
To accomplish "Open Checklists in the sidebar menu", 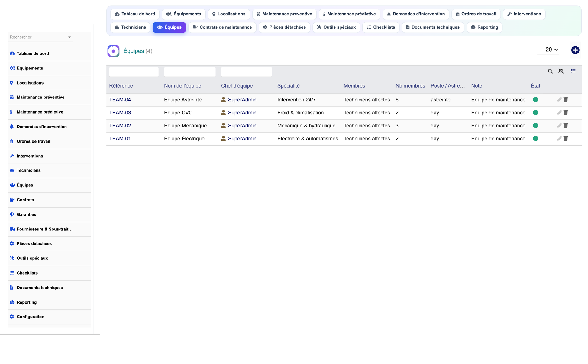I will click(x=49, y=273).
